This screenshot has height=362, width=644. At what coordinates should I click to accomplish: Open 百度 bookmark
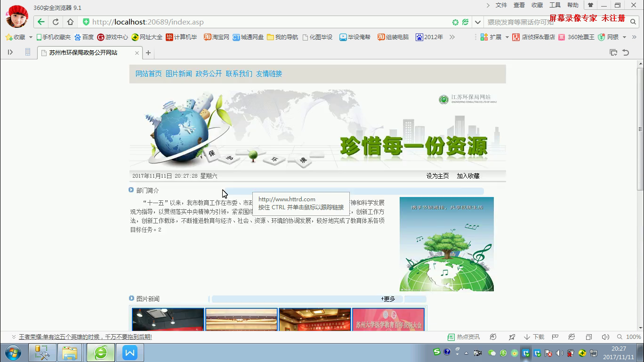click(x=84, y=37)
